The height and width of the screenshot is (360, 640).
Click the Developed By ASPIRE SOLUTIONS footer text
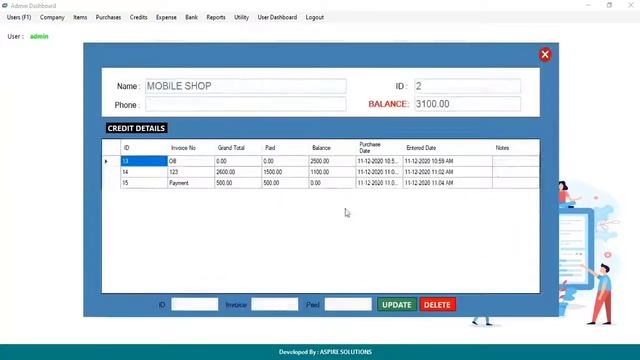[325, 352]
